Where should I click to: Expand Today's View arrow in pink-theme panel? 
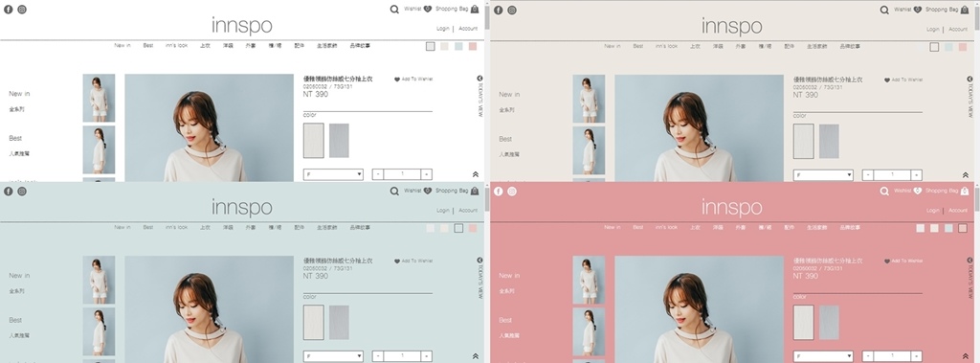click(x=970, y=260)
